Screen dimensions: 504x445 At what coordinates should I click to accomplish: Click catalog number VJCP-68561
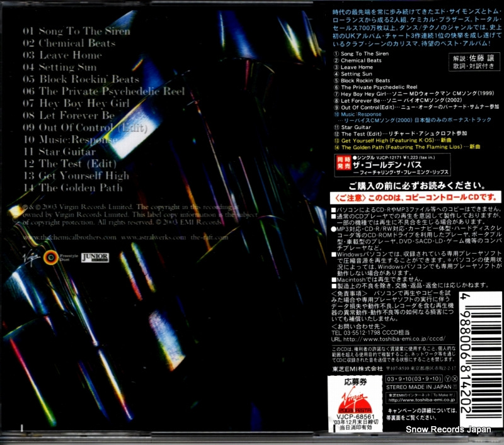pyautogui.click(x=355, y=417)
